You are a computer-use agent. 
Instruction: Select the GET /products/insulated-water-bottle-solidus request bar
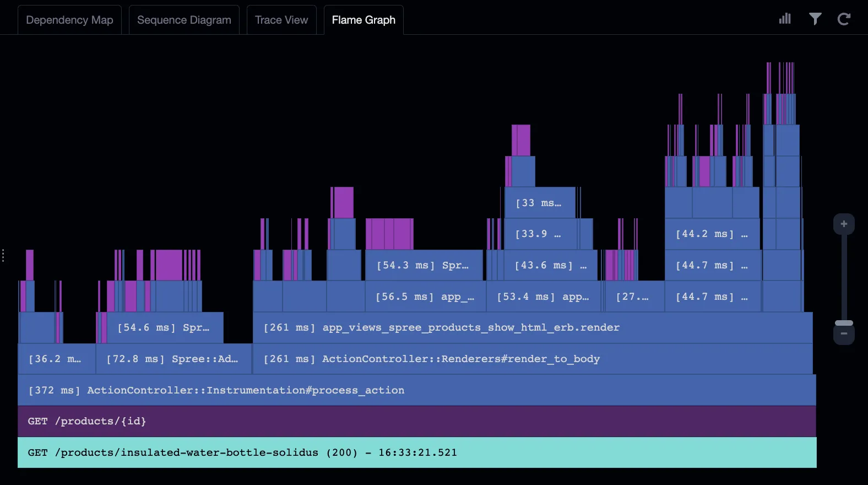point(417,452)
